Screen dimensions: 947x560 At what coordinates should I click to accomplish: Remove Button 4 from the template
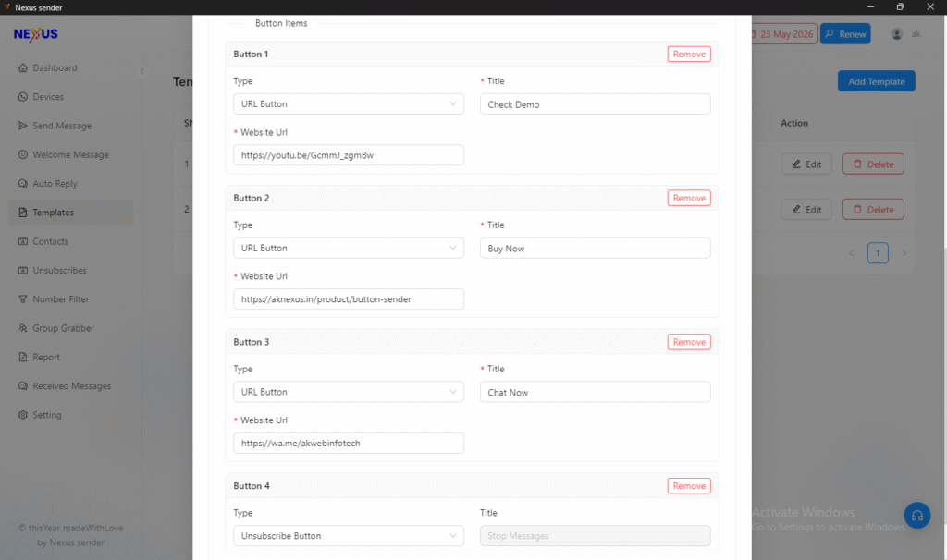[689, 486]
